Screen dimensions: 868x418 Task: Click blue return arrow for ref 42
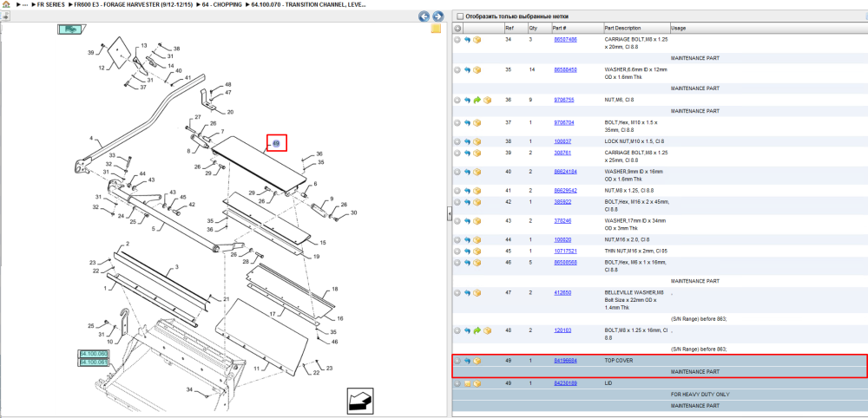click(x=467, y=202)
